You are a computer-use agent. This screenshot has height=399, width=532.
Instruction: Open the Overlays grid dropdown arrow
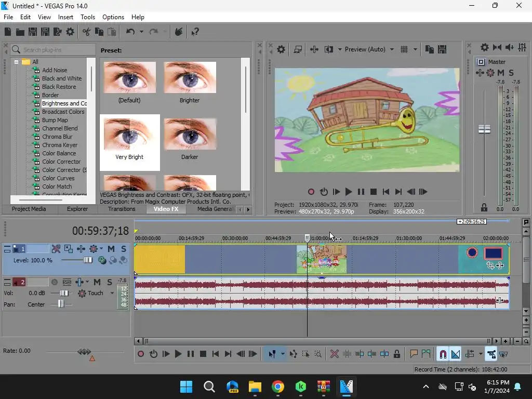(x=415, y=49)
